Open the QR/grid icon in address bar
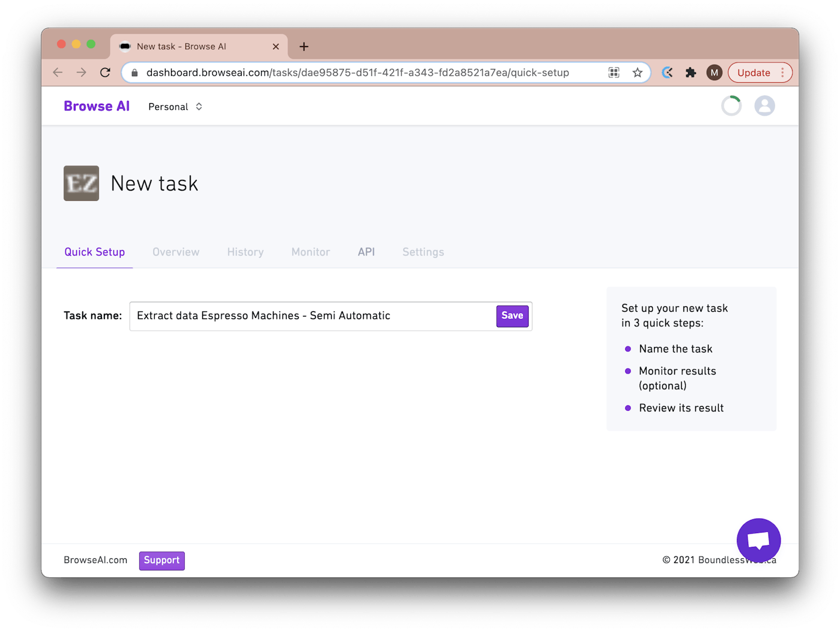The width and height of the screenshot is (840, 632). (614, 73)
